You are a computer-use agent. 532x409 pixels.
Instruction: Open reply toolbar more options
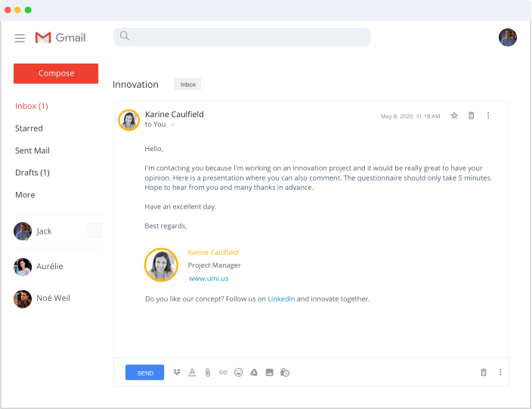click(500, 373)
